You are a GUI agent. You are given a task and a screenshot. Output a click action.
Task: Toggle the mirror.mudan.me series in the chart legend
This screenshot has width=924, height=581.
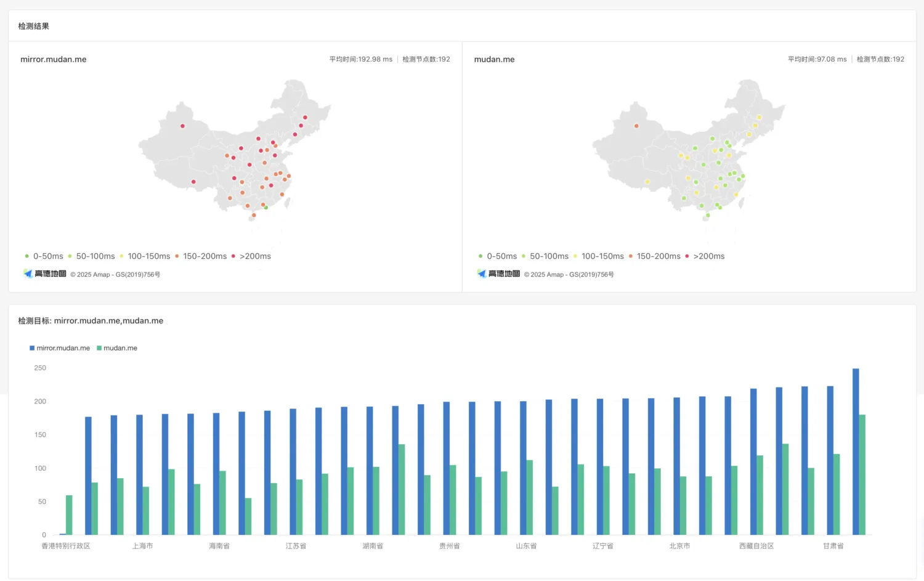pyautogui.click(x=60, y=347)
